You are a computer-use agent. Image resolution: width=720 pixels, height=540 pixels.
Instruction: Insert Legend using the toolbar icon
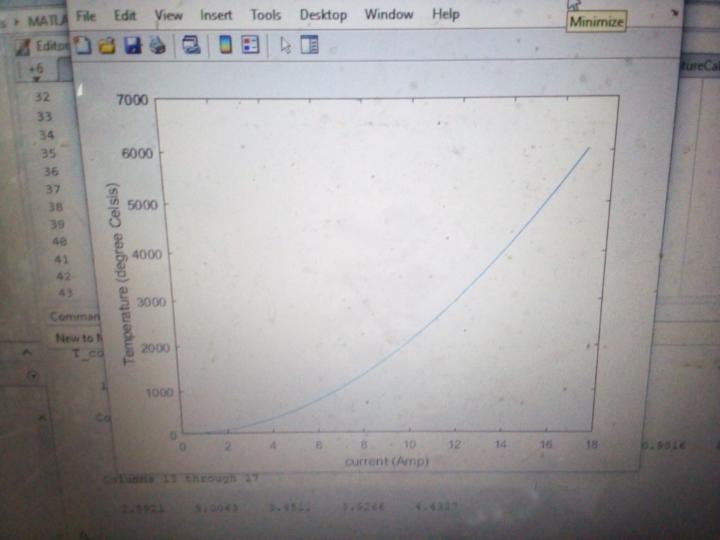[250, 45]
